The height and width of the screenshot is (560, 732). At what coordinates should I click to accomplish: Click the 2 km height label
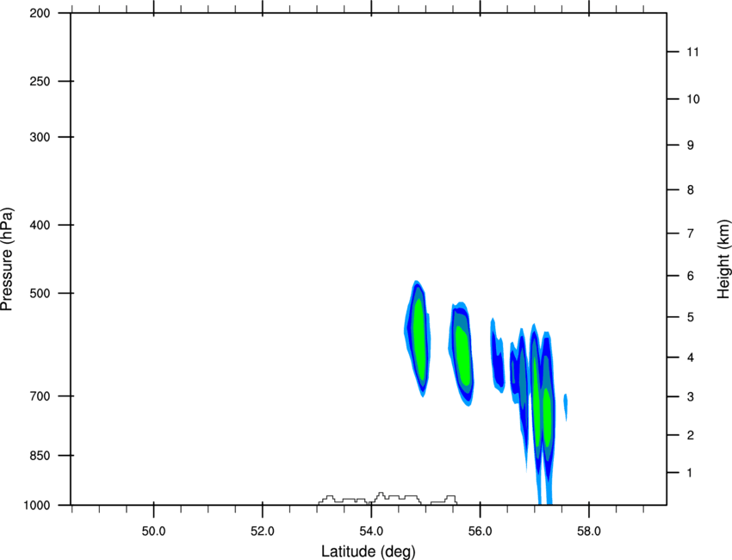pyautogui.click(x=691, y=435)
